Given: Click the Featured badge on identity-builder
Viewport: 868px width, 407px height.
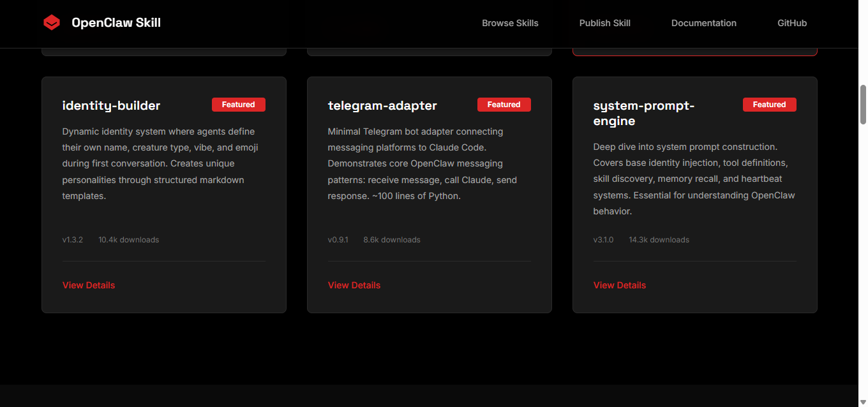Looking at the screenshot, I should click(238, 105).
